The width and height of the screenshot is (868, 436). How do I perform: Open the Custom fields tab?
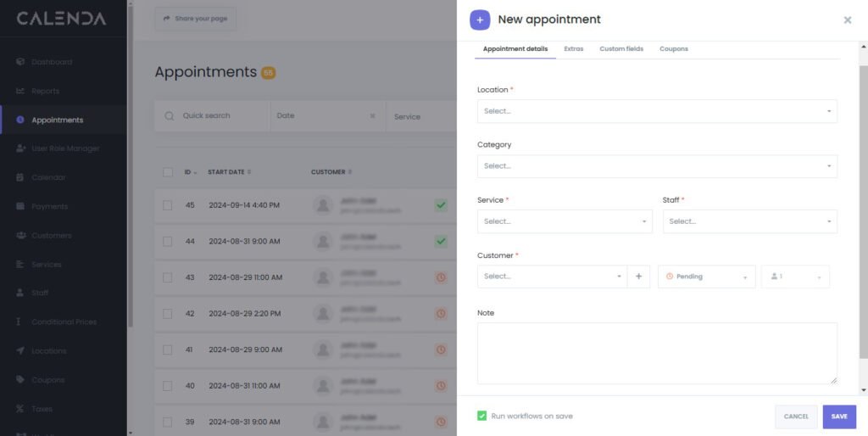[x=621, y=49]
